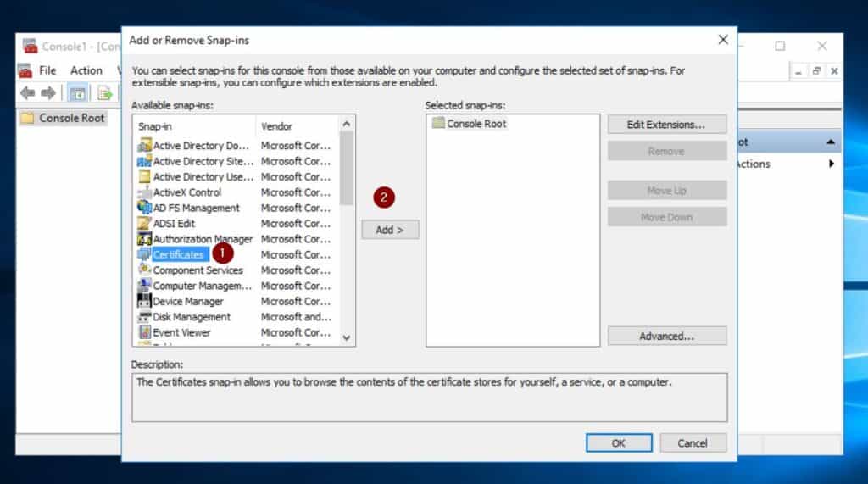This screenshot has width=868, height=484.
Task: Confirm with the OK button
Action: [618, 443]
